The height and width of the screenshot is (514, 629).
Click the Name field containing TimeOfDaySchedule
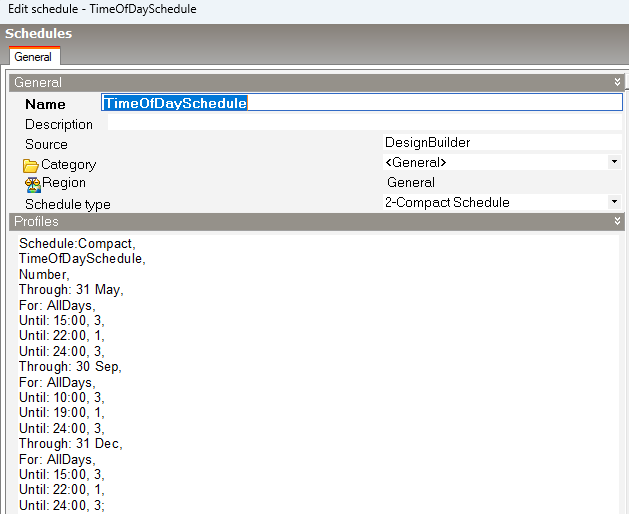360,103
